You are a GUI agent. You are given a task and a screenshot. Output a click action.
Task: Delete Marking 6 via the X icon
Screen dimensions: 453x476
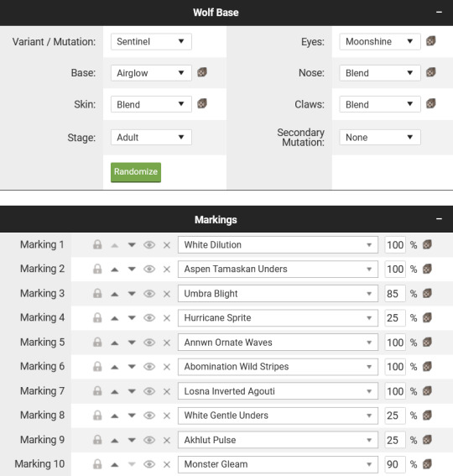pos(167,367)
